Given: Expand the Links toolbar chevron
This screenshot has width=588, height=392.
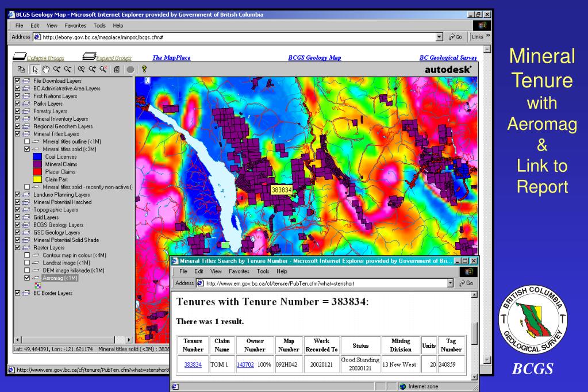Looking at the screenshot, I should coord(488,36).
